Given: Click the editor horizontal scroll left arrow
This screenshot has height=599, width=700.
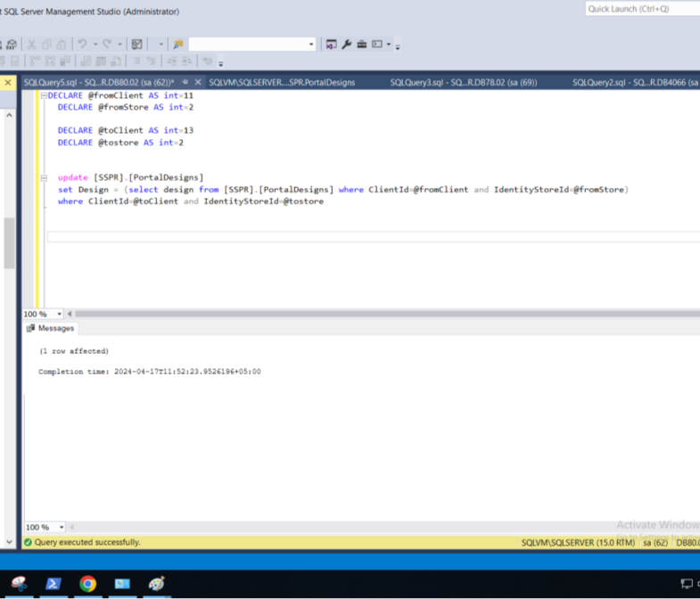Looking at the screenshot, I should (x=70, y=314).
